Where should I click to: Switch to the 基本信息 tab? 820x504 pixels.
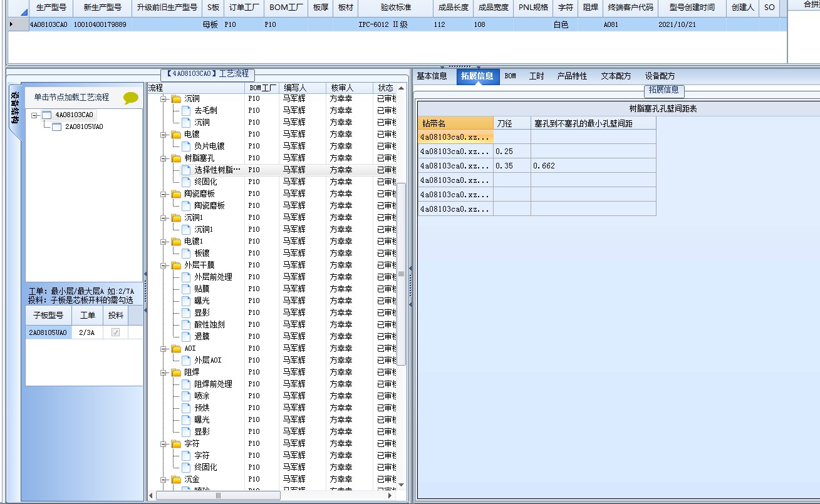point(432,76)
